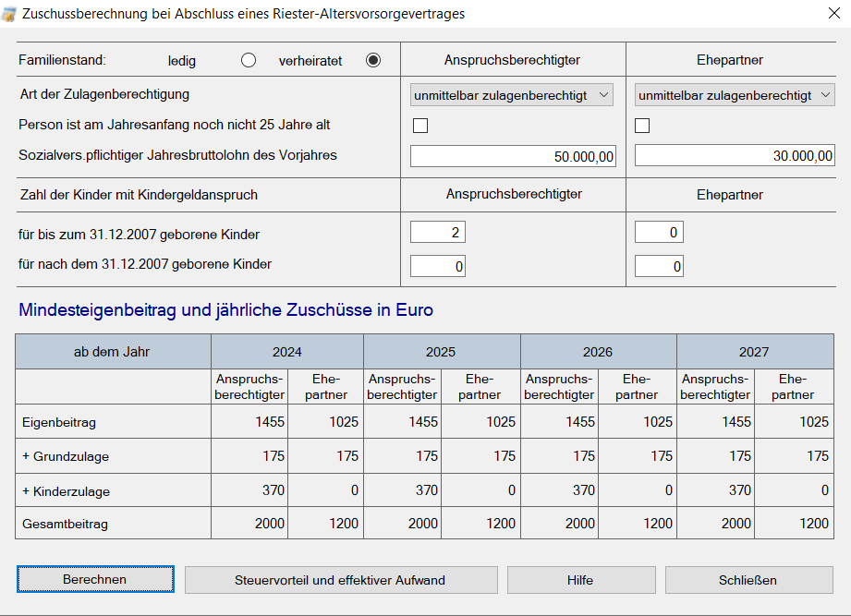Close the dialog with the X button
851x616 pixels.
(x=824, y=14)
